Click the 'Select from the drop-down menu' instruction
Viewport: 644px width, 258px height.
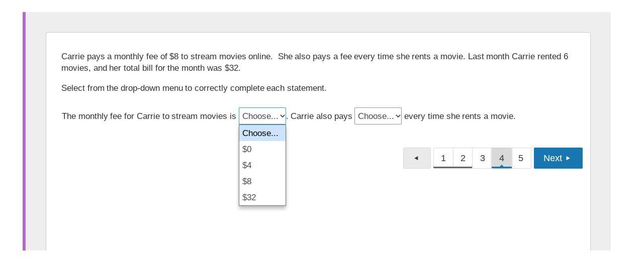coord(194,88)
